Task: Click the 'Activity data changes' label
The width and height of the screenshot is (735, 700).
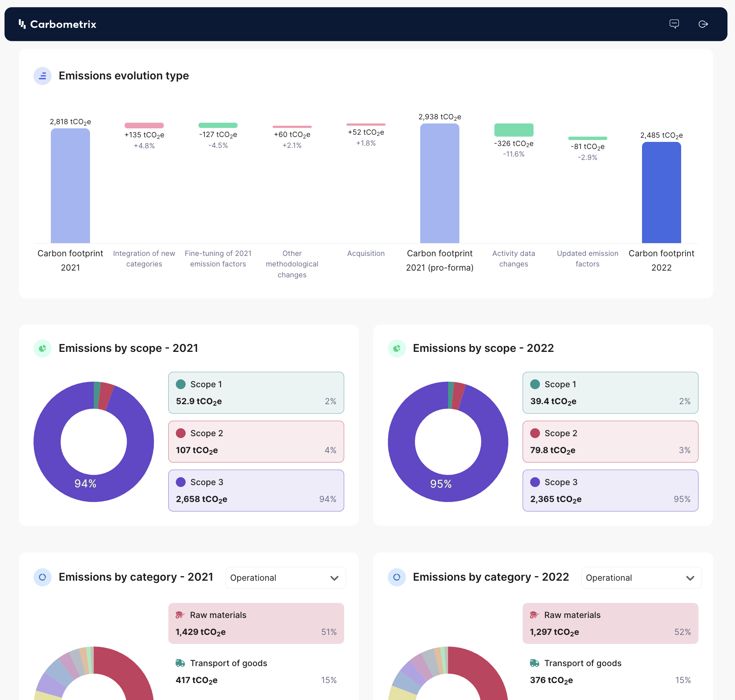Action: coord(514,259)
